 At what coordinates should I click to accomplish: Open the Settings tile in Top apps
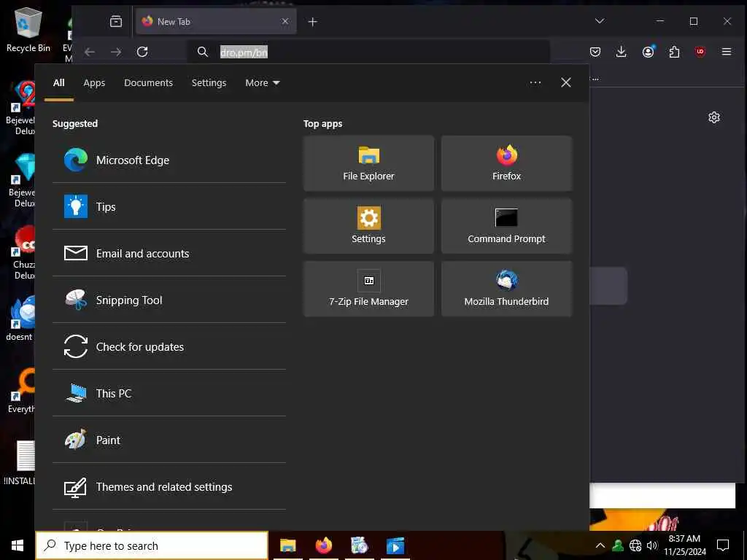click(368, 226)
